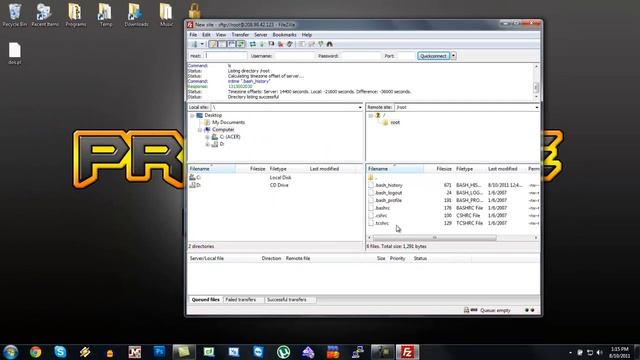Open the Edit menu

tap(207, 35)
